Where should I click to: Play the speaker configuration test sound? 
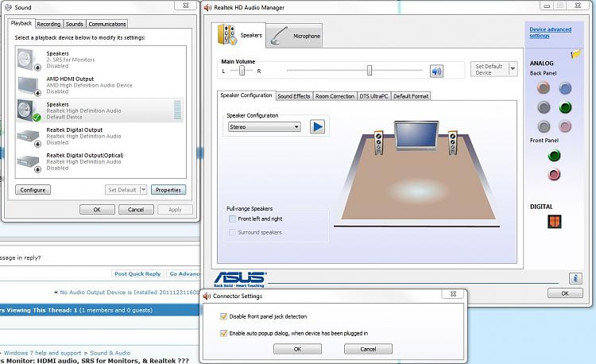(317, 126)
